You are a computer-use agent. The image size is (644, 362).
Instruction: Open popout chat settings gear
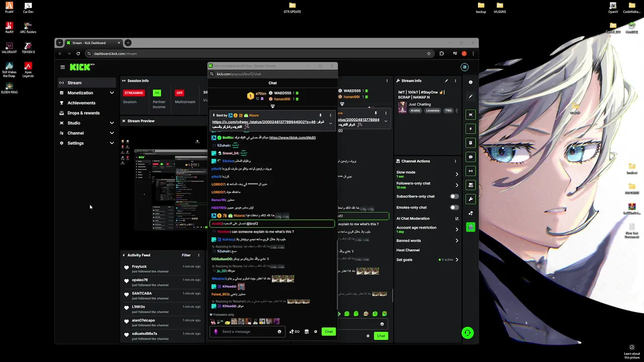click(315, 331)
